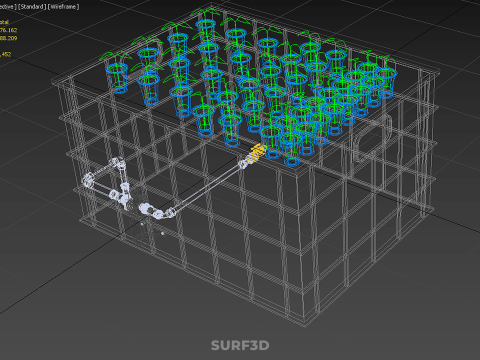The image size is (480, 360).
Task: Open the [Wireframe] display mode menu
Action: tap(64, 7)
